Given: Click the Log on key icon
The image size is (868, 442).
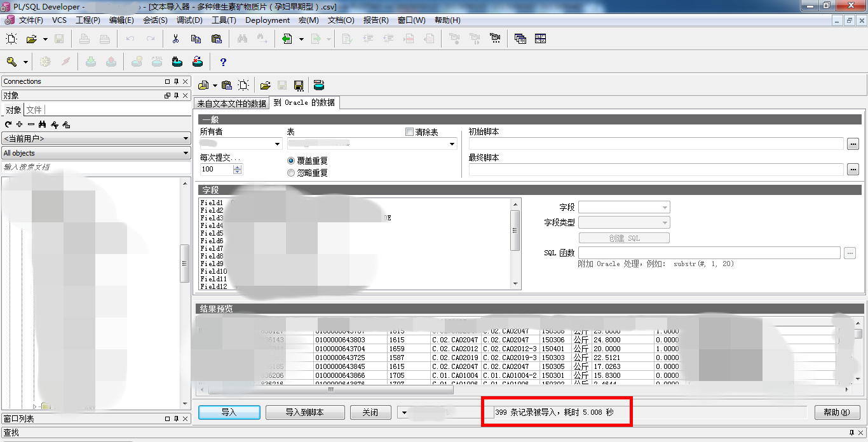Looking at the screenshot, I should pos(11,62).
